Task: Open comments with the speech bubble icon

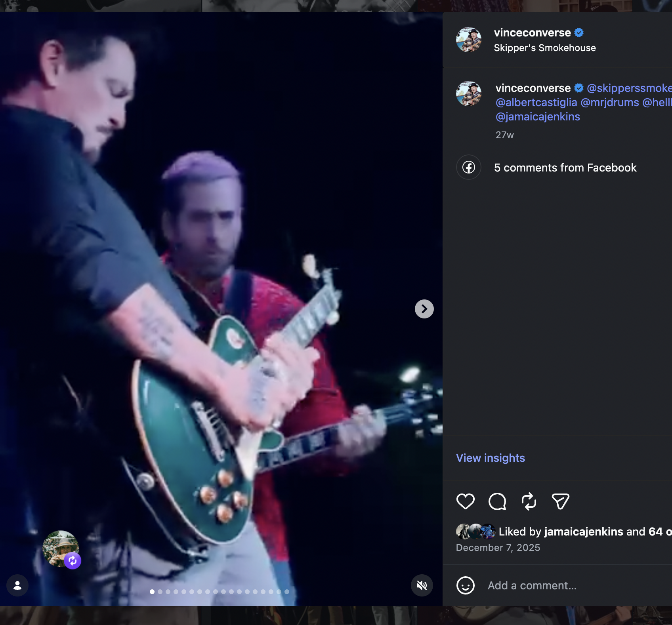Action: click(497, 501)
